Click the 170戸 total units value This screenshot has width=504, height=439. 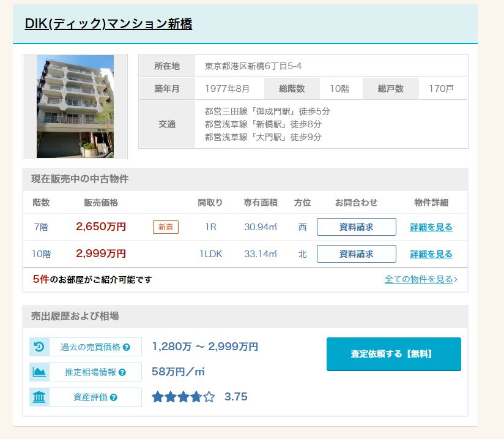coord(442,89)
